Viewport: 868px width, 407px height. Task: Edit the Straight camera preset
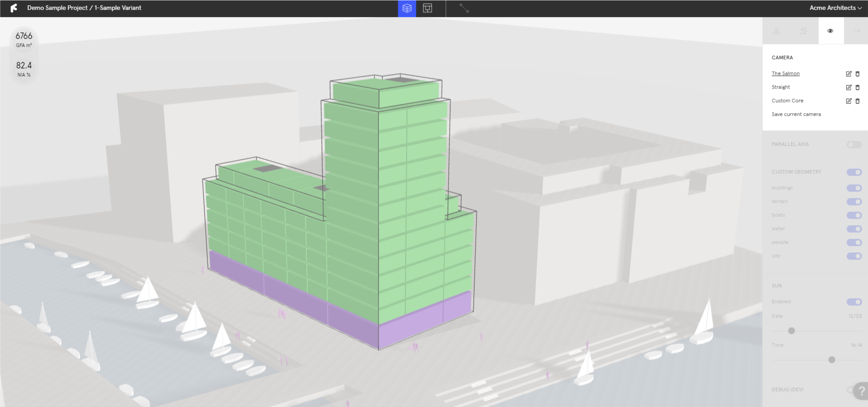pyautogui.click(x=848, y=87)
